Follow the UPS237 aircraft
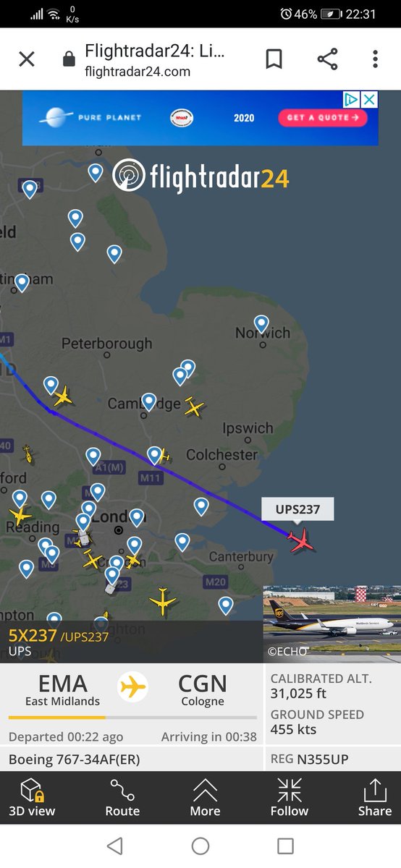 290,797
